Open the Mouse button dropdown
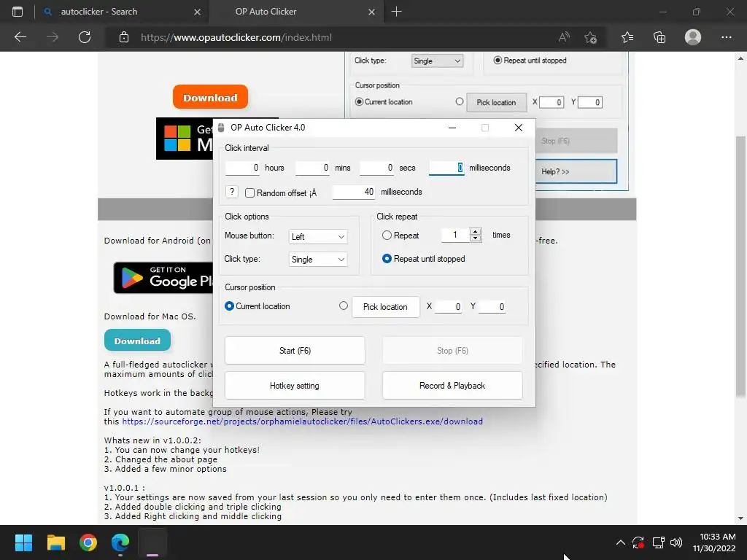This screenshot has height=560, width=747. pos(318,237)
